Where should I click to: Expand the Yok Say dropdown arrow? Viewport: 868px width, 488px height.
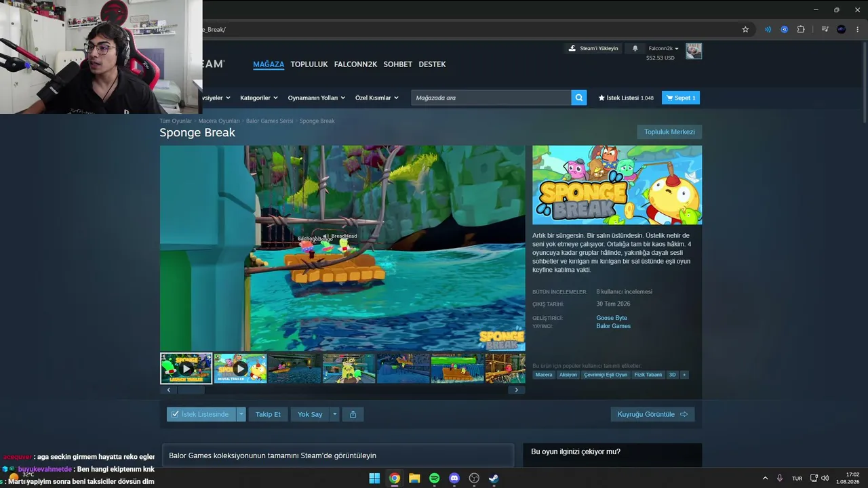point(334,414)
